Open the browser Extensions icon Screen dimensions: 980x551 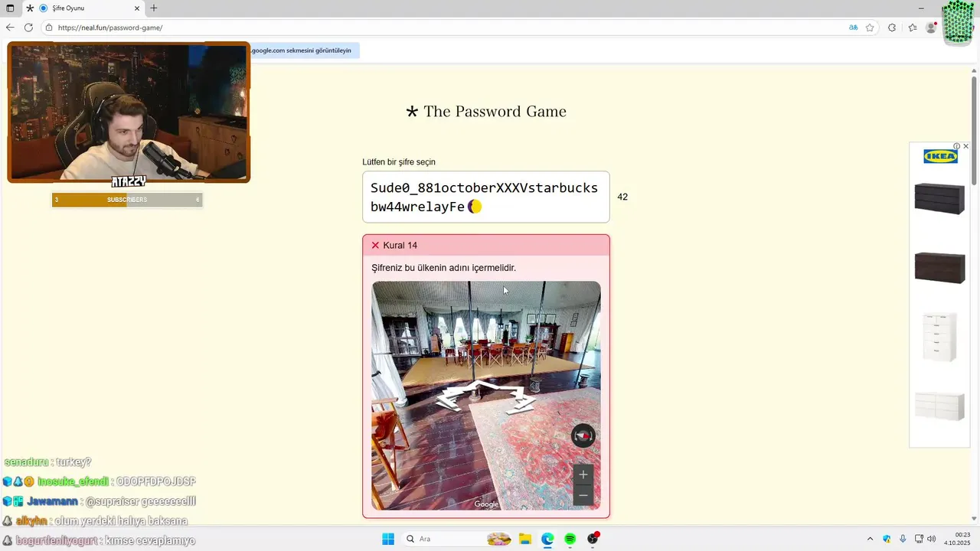tap(892, 28)
